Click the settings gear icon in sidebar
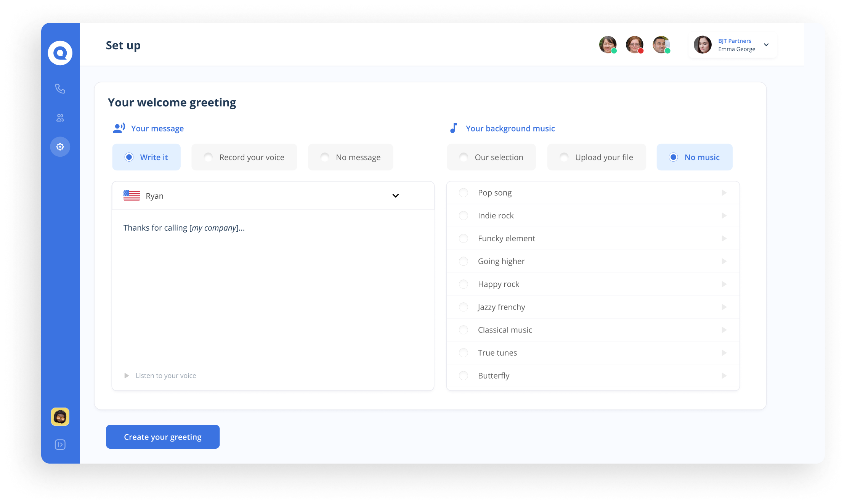Screen dimensions: 847x504 (59, 146)
